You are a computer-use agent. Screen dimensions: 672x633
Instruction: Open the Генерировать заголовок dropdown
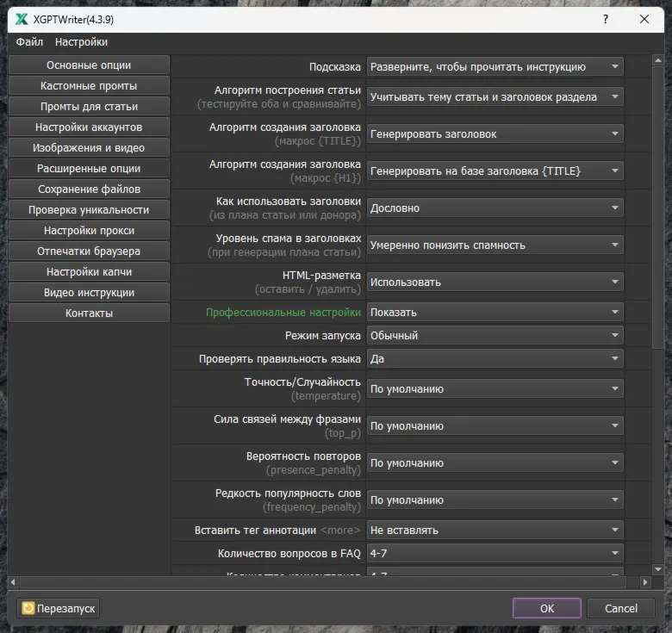coord(495,134)
